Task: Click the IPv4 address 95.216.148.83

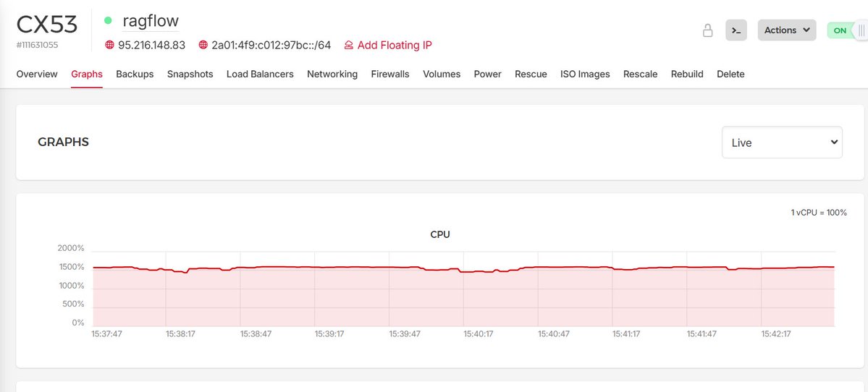Action: (x=152, y=45)
